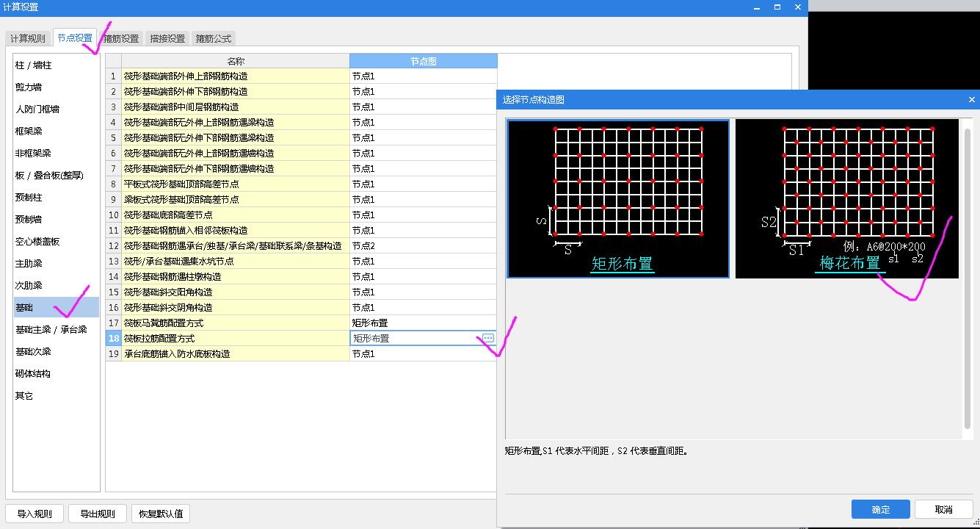Select the 矩形布置 diagram thumbnail
980x529 pixels.
tap(618, 198)
